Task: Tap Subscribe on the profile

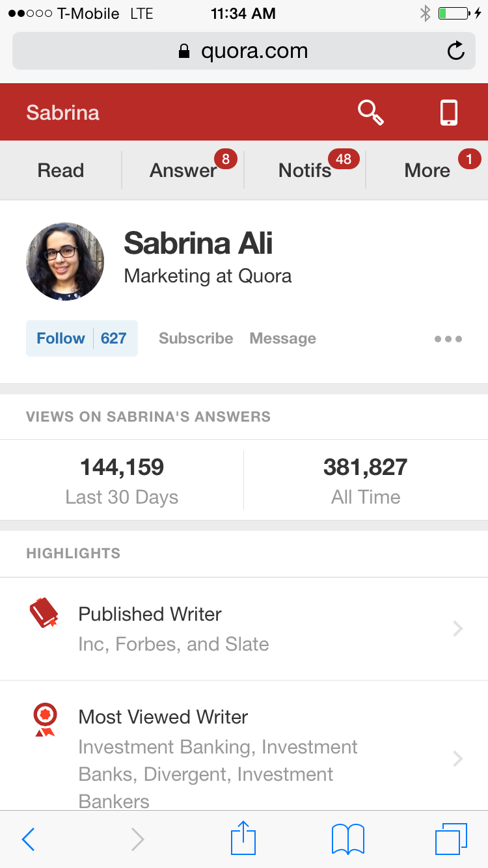Action: (x=196, y=338)
